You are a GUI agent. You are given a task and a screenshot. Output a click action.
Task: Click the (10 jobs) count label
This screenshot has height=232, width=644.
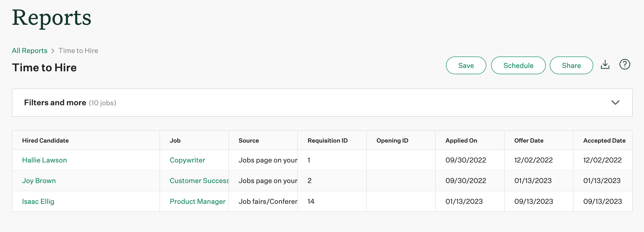[x=102, y=103]
